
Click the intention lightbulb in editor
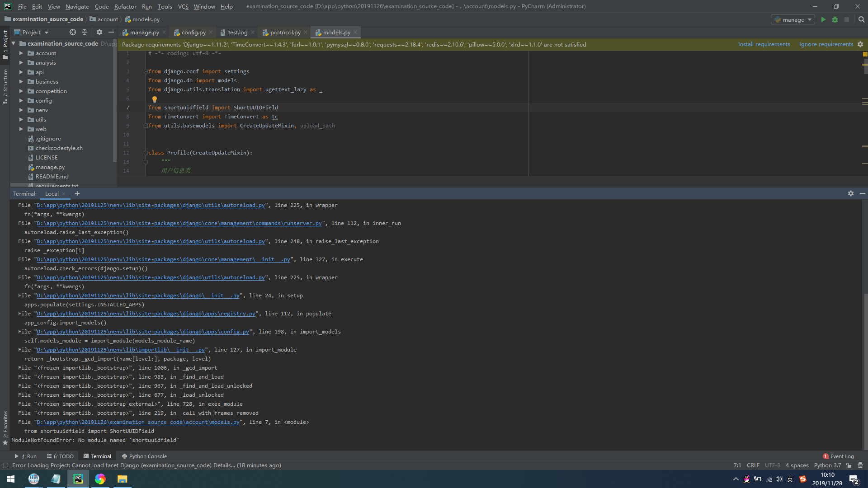(155, 99)
